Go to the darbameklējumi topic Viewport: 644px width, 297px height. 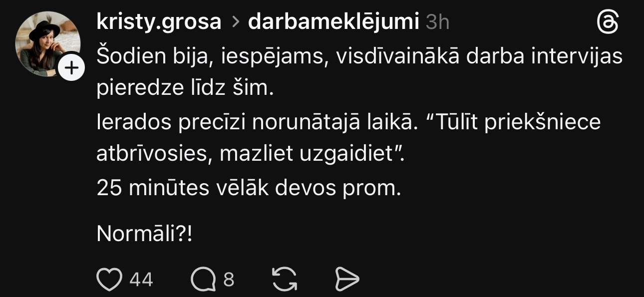333,22
